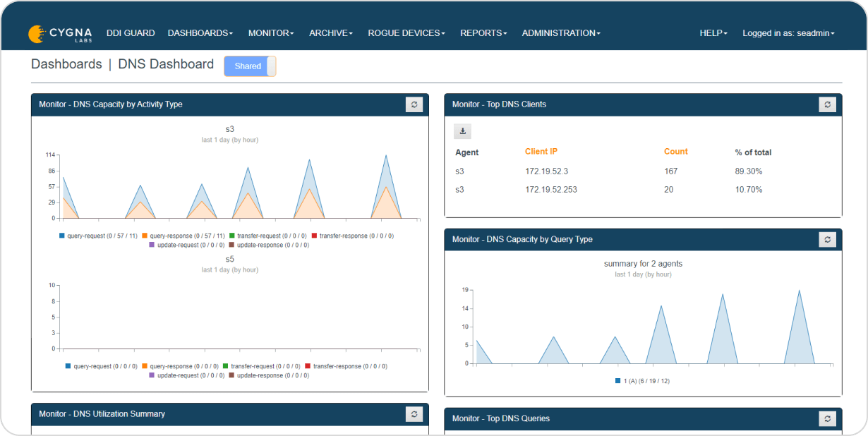Expand the MONITOR dropdown menu
This screenshot has width=868, height=436.
pos(270,32)
